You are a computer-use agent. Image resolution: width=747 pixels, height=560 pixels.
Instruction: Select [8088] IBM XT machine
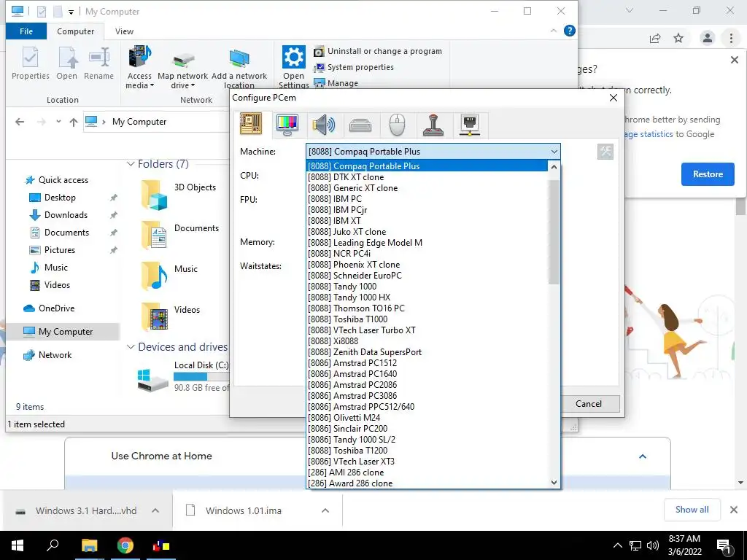click(x=427, y=220)
